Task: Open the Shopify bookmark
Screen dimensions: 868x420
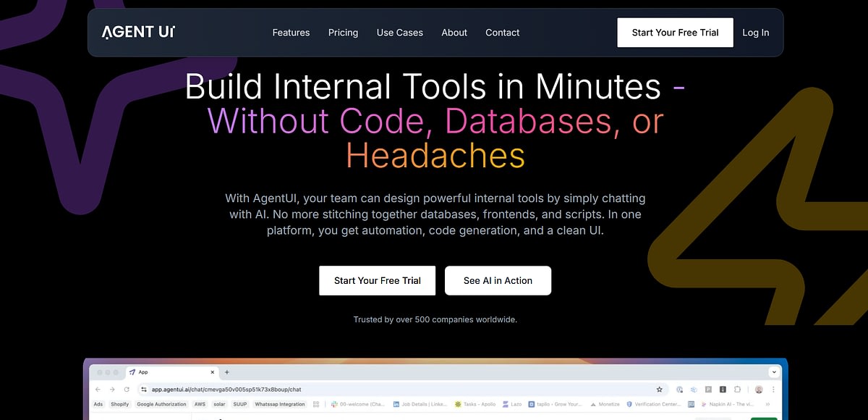Action: (119, 404)
